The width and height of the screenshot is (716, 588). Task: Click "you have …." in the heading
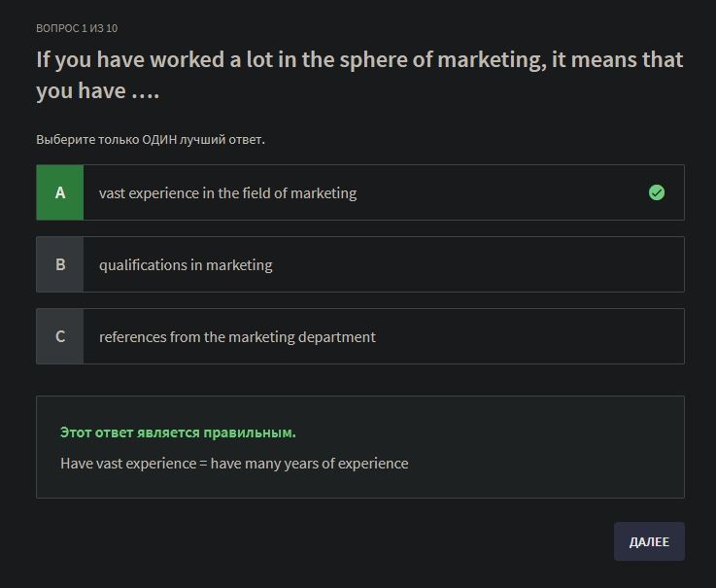pyautogui.click(x=97, y=91)
